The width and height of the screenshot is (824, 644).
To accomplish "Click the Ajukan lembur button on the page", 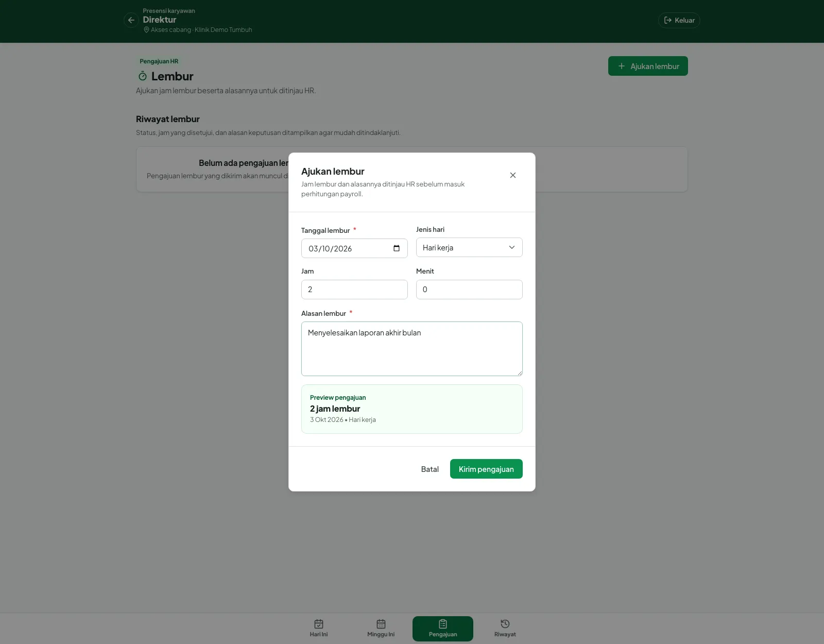I will pyautogui.click(x=648, y=66).
